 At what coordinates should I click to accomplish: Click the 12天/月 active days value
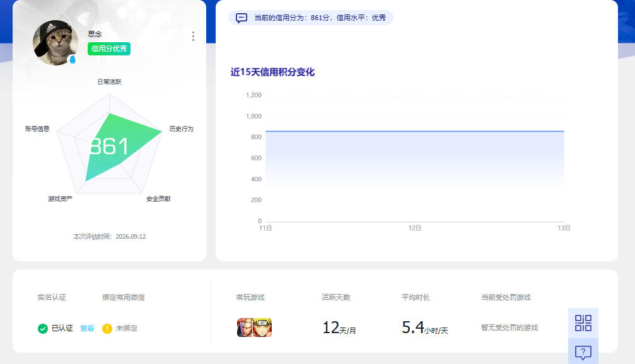tap(339, 327)
